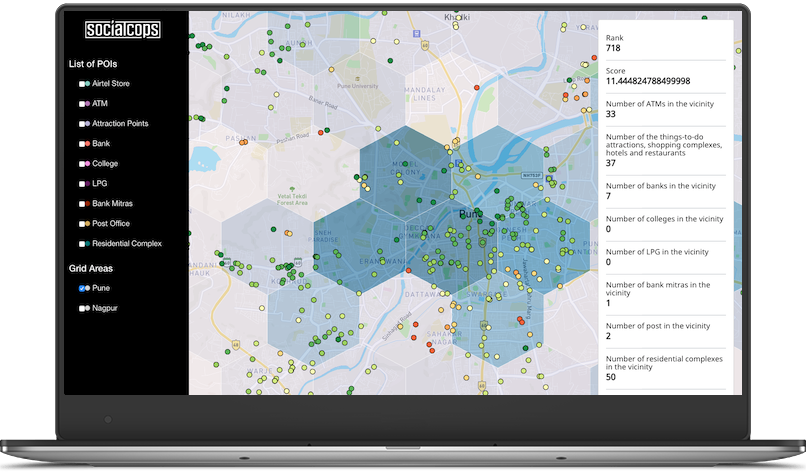806x475 pixels.
Task: Click the Pune University map label
Action: [357, 86]
